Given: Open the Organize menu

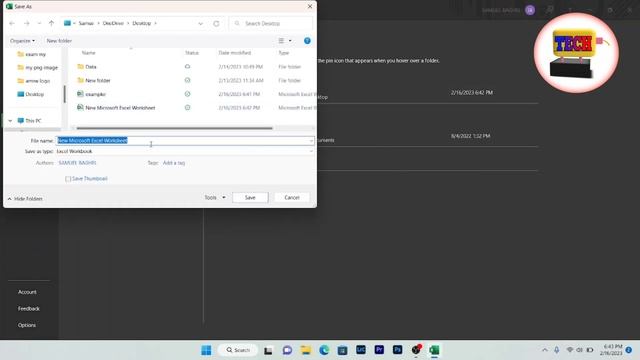Looking at the screenshot, I should coord(22,41).
